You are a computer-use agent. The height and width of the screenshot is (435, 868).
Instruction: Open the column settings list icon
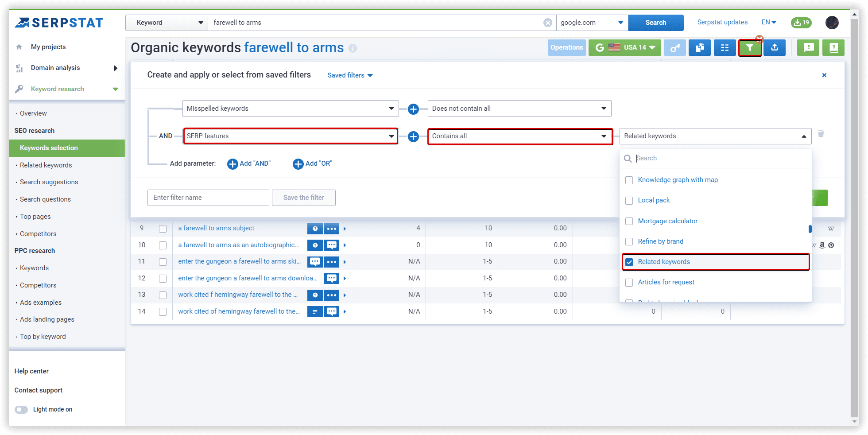click(725, 47)
